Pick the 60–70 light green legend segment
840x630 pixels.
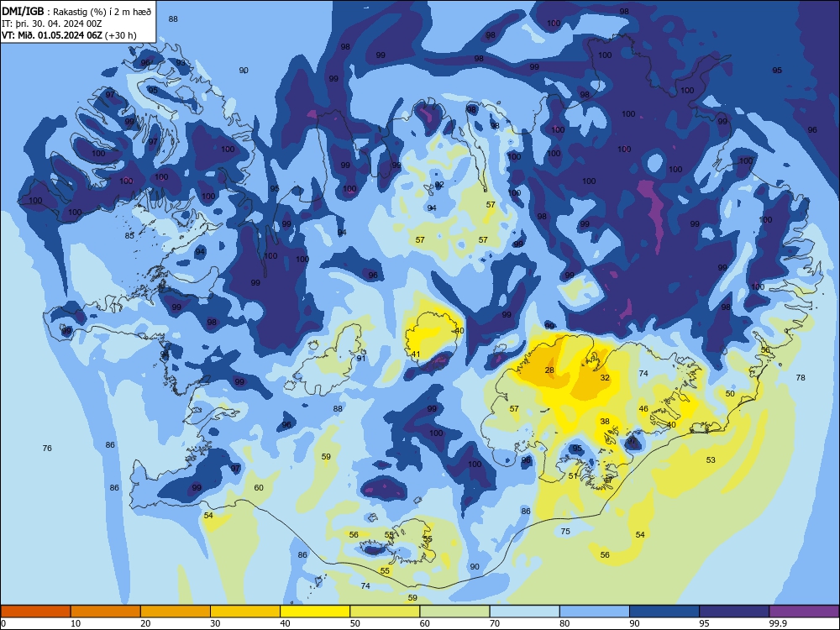coord(454,612)
